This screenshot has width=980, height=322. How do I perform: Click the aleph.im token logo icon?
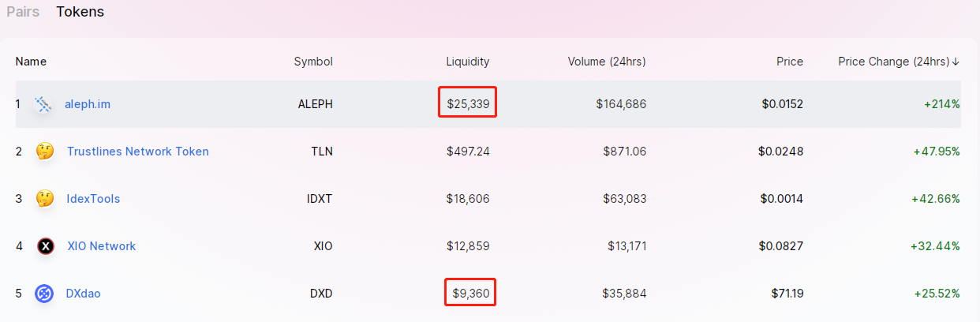(43, 104)
